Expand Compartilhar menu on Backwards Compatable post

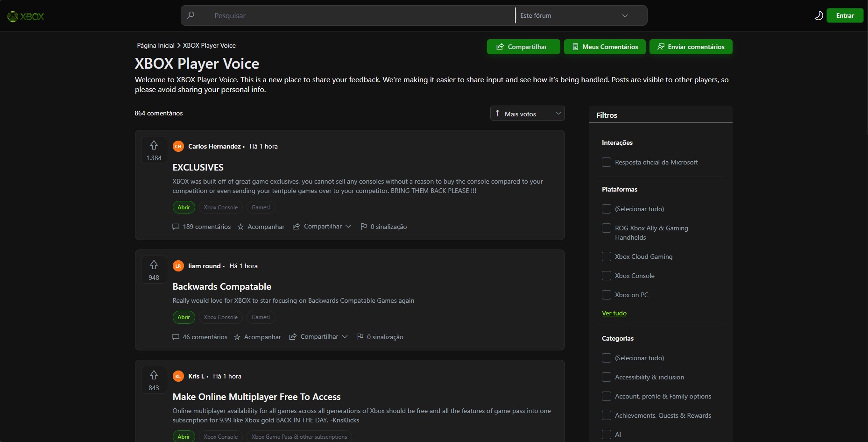click(318, 337)
